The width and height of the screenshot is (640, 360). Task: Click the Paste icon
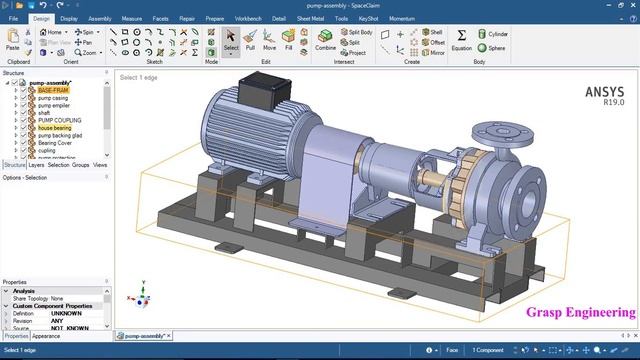coord(13,40)
